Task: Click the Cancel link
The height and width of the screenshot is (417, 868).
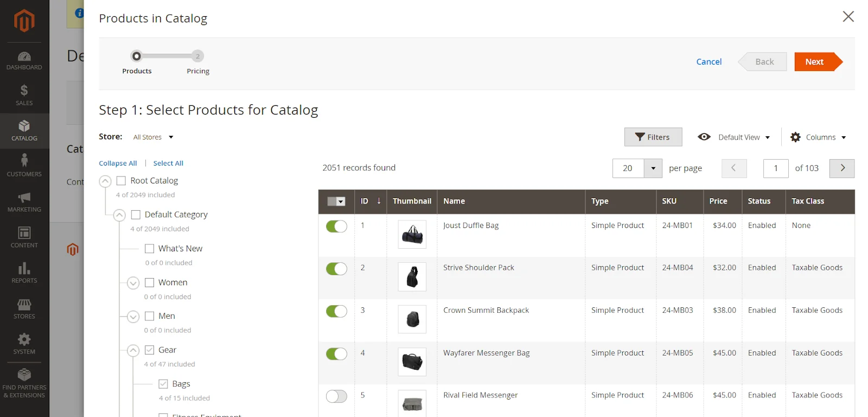Action: point(709,62)
